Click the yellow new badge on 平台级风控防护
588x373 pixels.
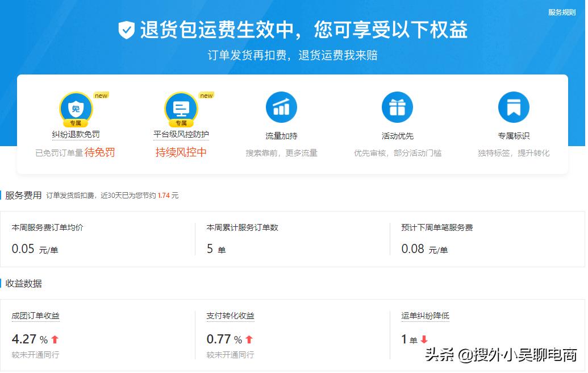(206, 96)
